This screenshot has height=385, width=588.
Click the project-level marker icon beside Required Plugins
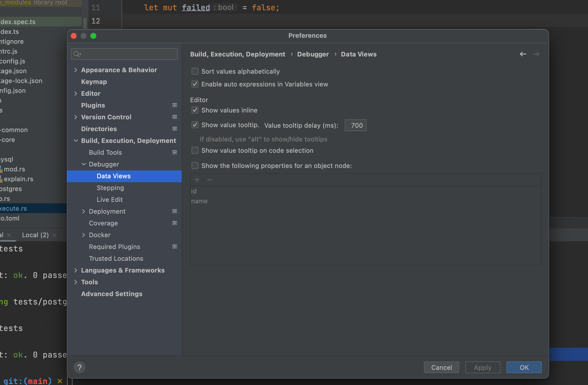pyautogui.click(x=174, y=247)
